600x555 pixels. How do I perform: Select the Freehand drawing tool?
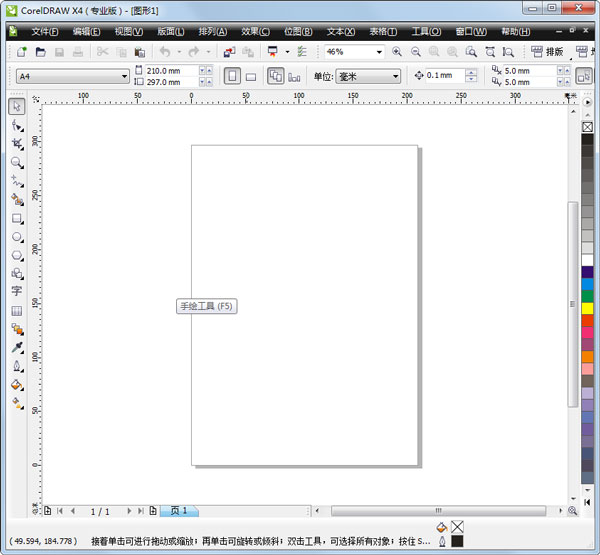17,181
